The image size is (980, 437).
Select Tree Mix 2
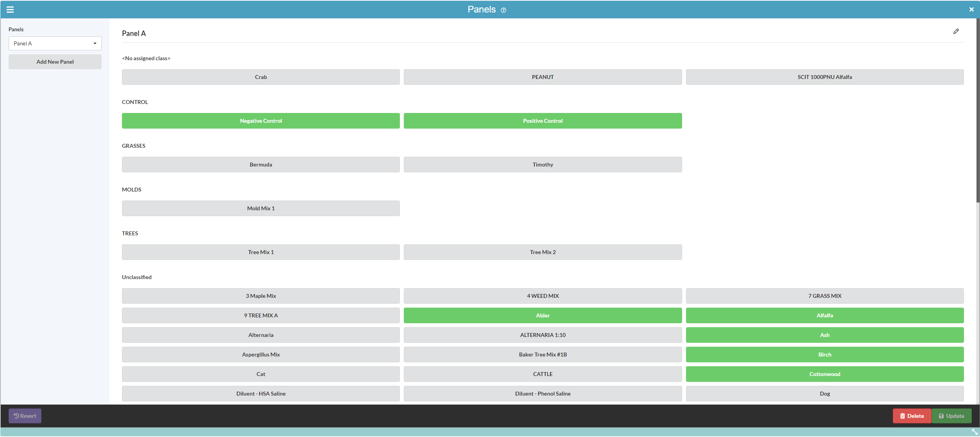543,252
